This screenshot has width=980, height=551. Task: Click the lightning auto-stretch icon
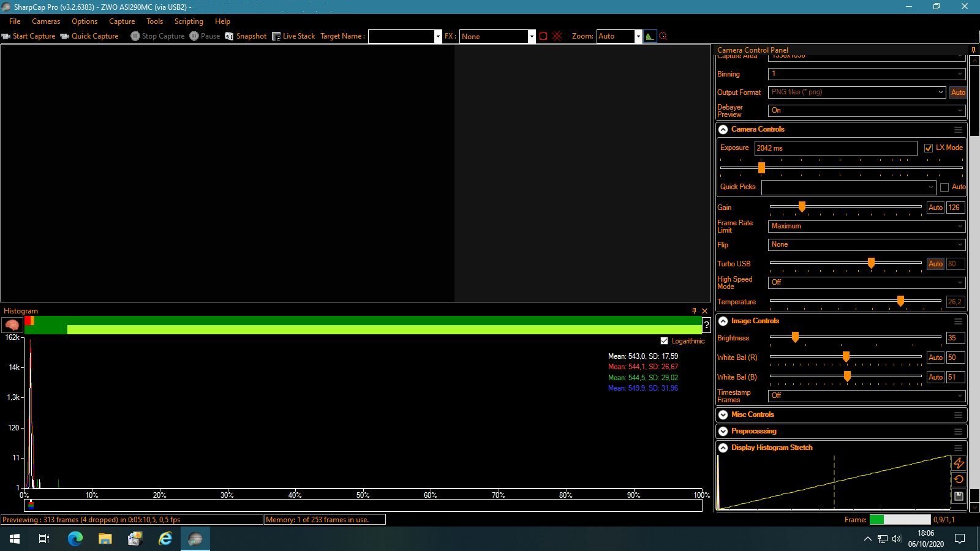tap(959, 463)
